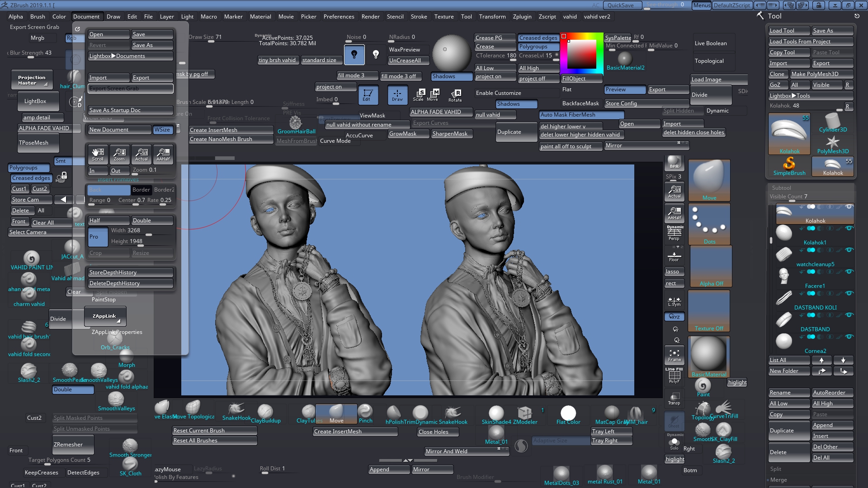
Task: Select the Edit mode icon
Action: coord(368,95)
